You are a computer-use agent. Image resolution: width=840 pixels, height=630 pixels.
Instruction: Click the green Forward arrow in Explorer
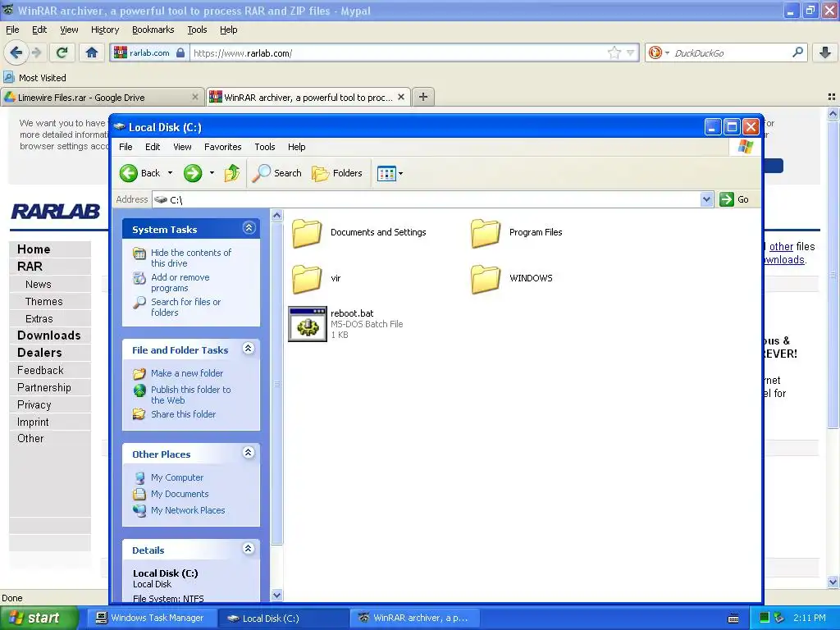click(x=193, y=173)
